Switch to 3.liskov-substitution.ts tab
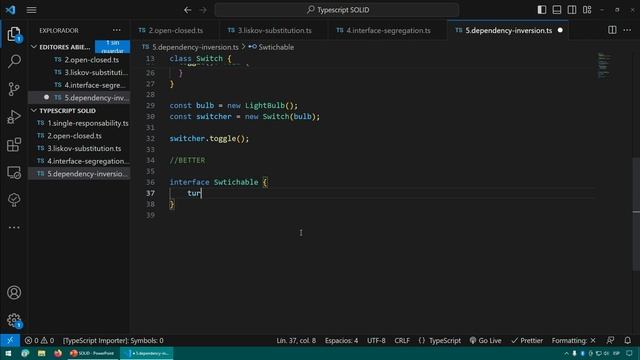This screenshot has width=640, height=360. [x=273, y=30]
